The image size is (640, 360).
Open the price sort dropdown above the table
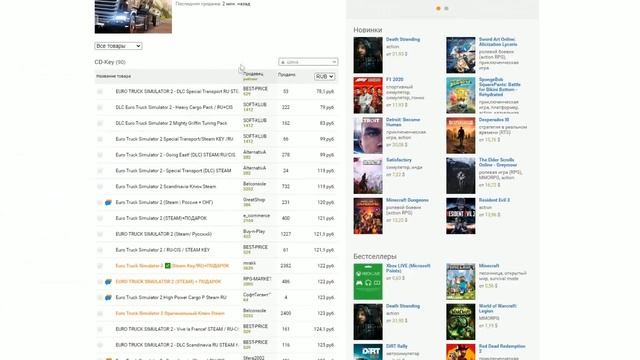tap(308, 62)
